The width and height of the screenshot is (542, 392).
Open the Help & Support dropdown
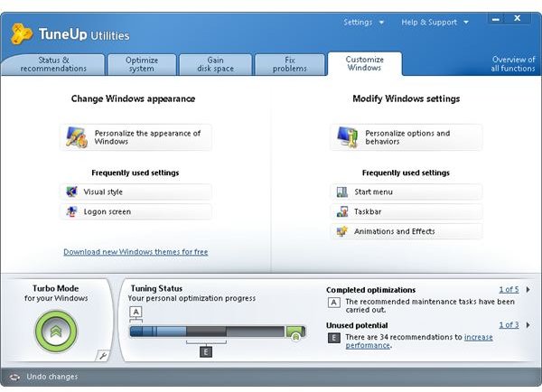tap(435, 22)
